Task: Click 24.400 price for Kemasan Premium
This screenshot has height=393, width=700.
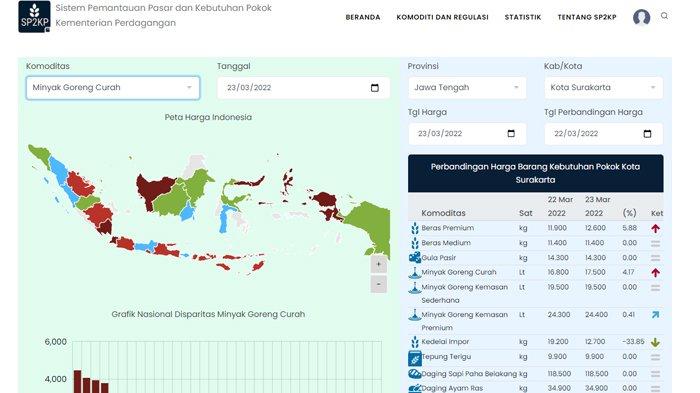Action: [x=596, y=314]
